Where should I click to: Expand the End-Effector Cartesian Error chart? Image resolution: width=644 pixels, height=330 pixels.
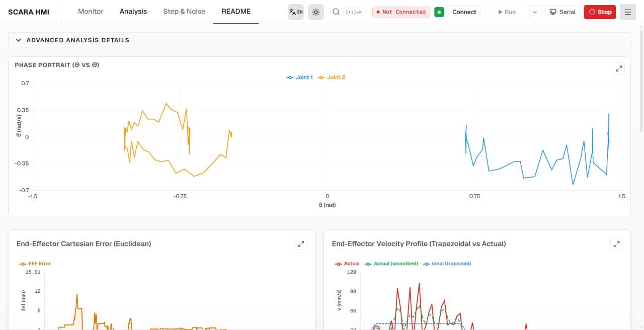(301, 244)
